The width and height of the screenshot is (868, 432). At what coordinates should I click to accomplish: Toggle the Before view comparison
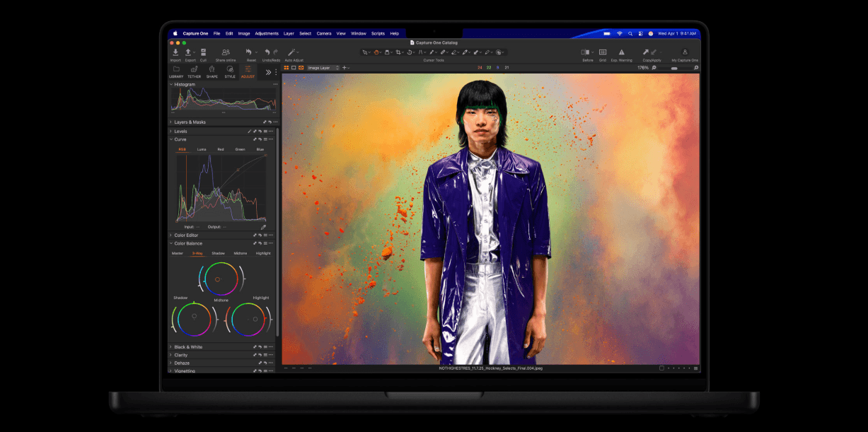[586, 52]
